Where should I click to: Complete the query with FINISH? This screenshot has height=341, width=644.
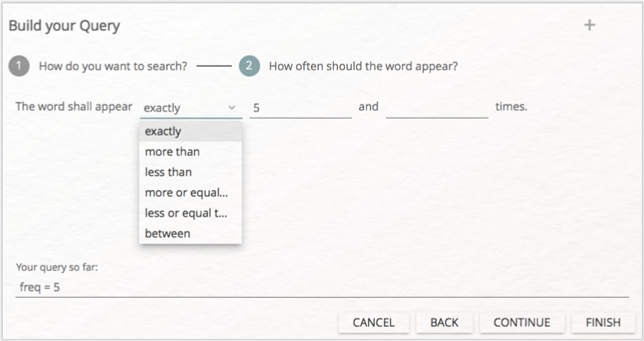tap(603, 323)
